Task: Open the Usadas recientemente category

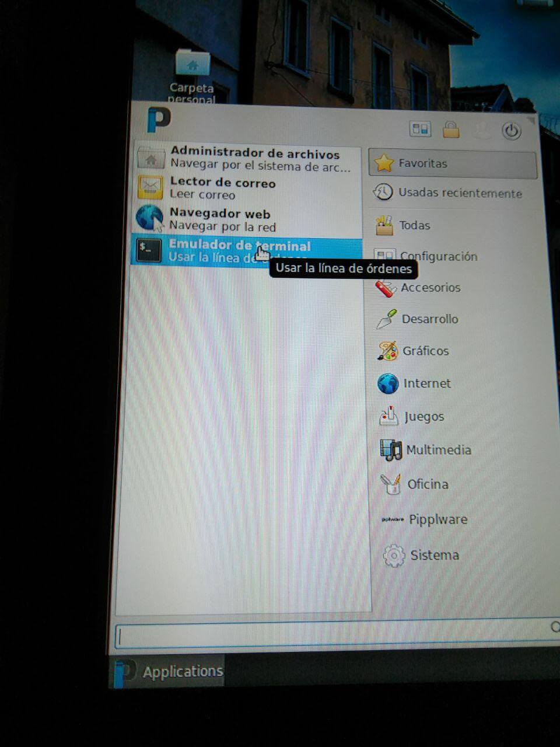Action: click(449, 193)
